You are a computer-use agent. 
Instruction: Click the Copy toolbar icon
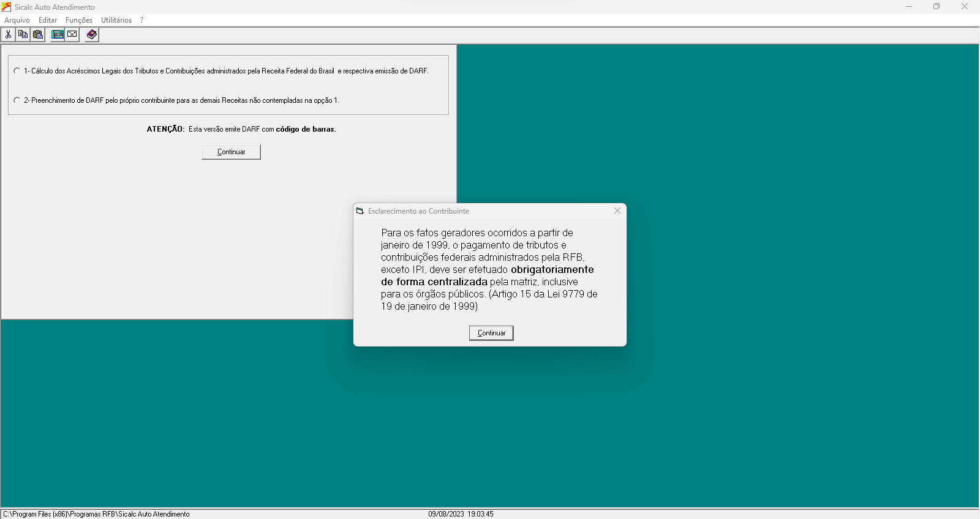[x=23, y=34]
